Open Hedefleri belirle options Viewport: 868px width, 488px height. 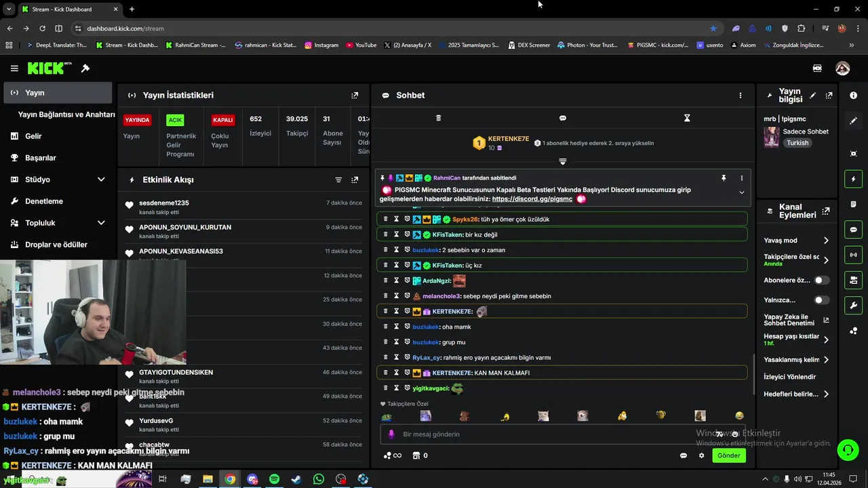coord(797,394)
